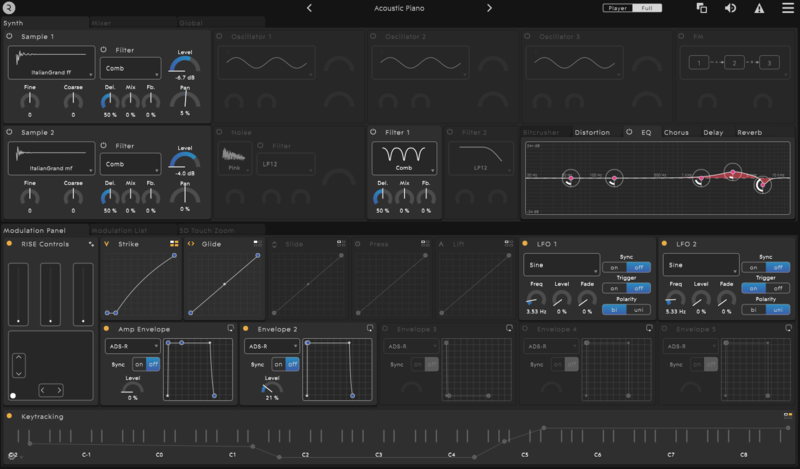Click the window resize icon in header
Viewport: 800px width, 469px height.
(x=702, y=8)
